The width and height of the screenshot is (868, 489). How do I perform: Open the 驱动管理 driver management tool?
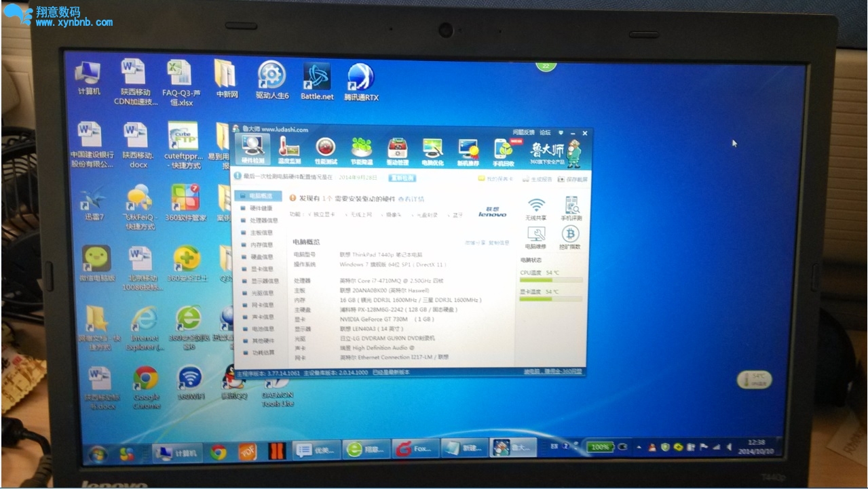tap(398, 151)
